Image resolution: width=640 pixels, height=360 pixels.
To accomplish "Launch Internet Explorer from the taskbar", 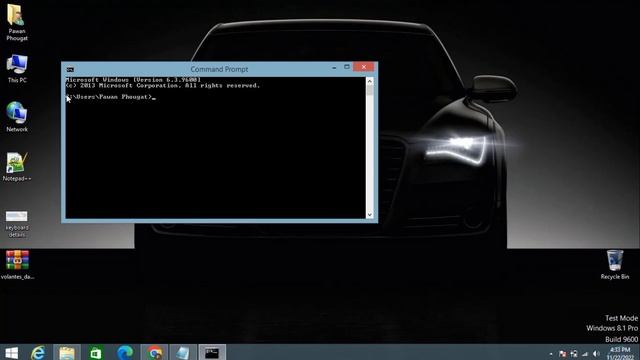I will pos(38,353).
